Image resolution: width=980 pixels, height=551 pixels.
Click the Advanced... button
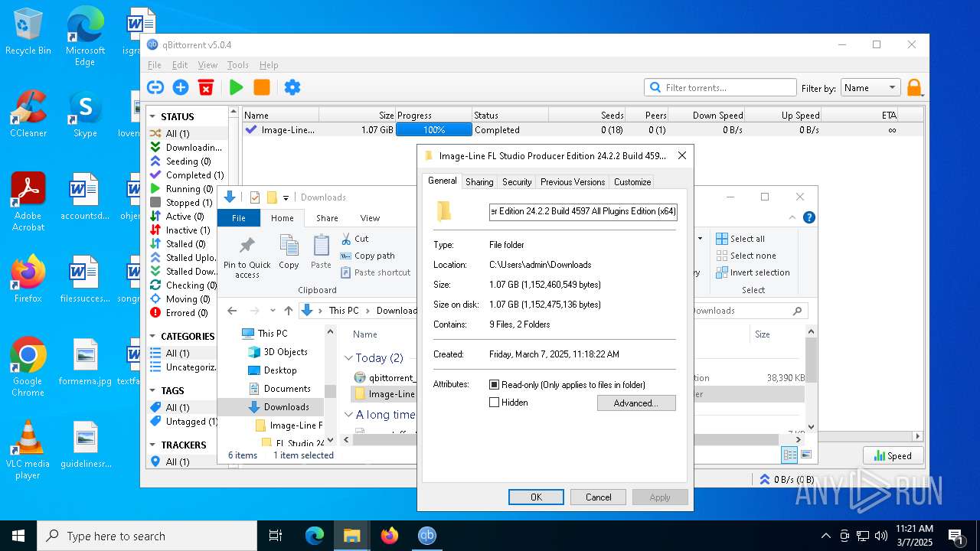(635, 403)
